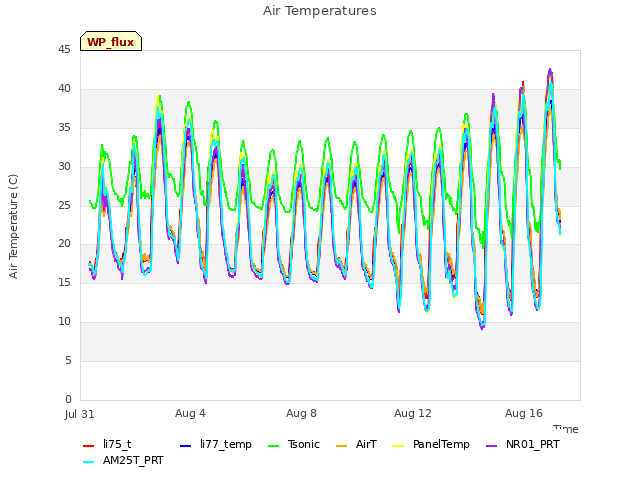Click the Time x-axis title
640x480 pixels.
point(566,429)
